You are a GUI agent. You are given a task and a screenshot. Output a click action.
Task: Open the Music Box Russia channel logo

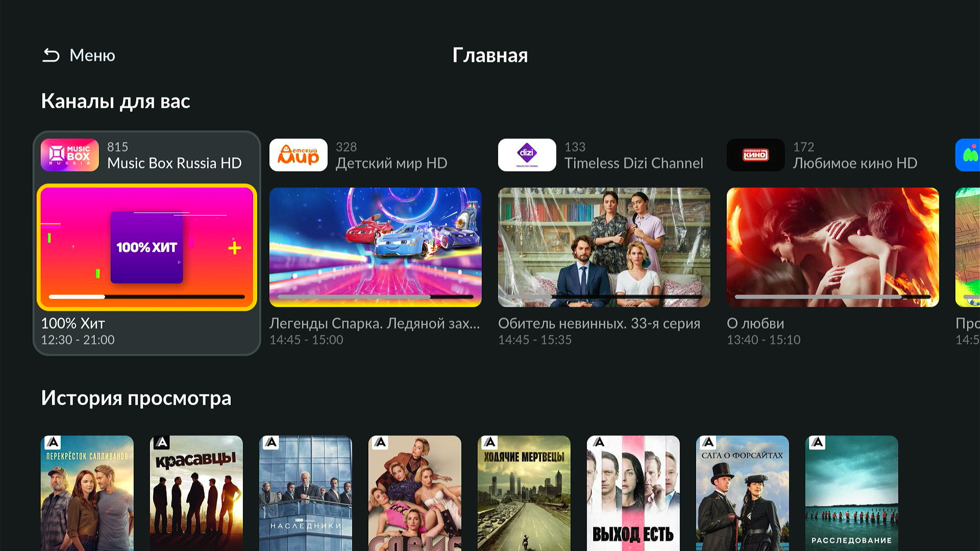70,155
